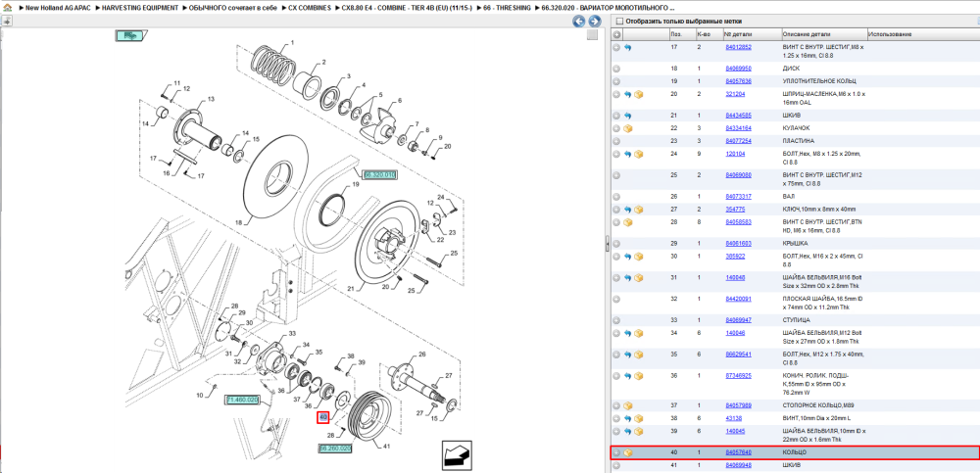The height and width of the screenshot is (473, 980).
Task: Open CX8.80 E4 - COMBINE breadcrumb
Action: coord(407,8)
